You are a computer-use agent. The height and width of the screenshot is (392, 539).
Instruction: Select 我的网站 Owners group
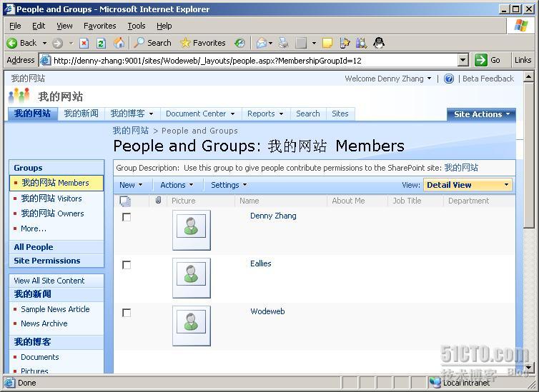pos(52,213)
